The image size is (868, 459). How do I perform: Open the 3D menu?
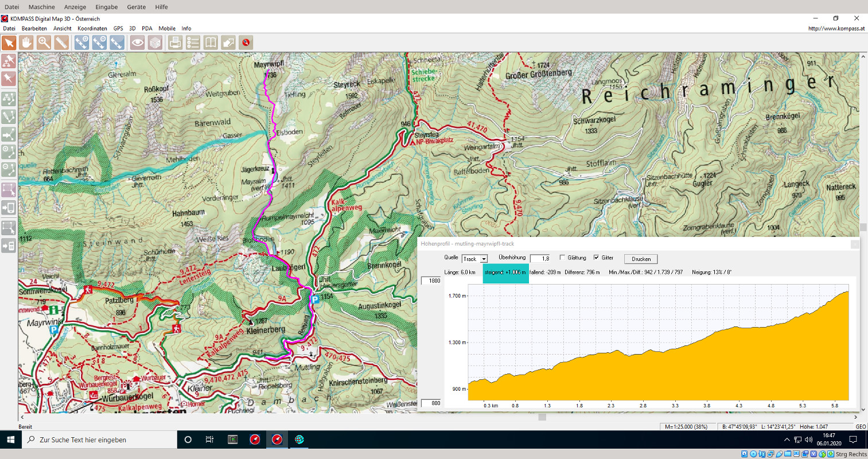[133, 28]
